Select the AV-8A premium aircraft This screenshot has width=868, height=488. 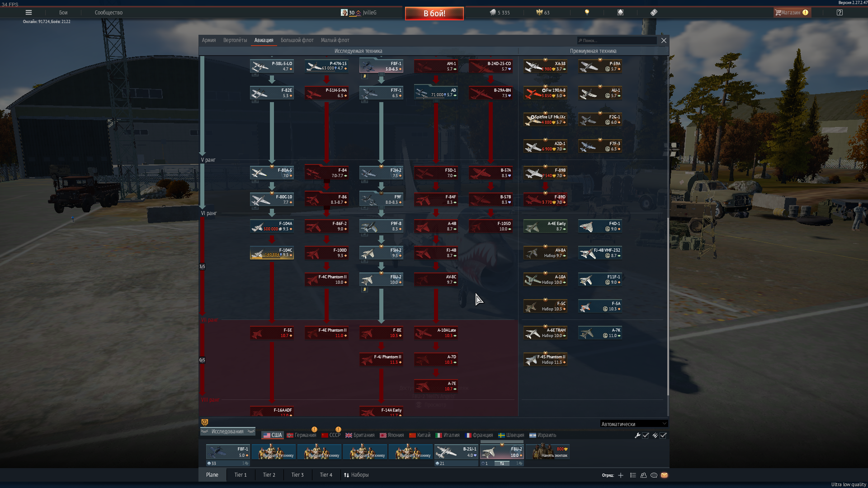pyautogui.click(x=545, y=253)
